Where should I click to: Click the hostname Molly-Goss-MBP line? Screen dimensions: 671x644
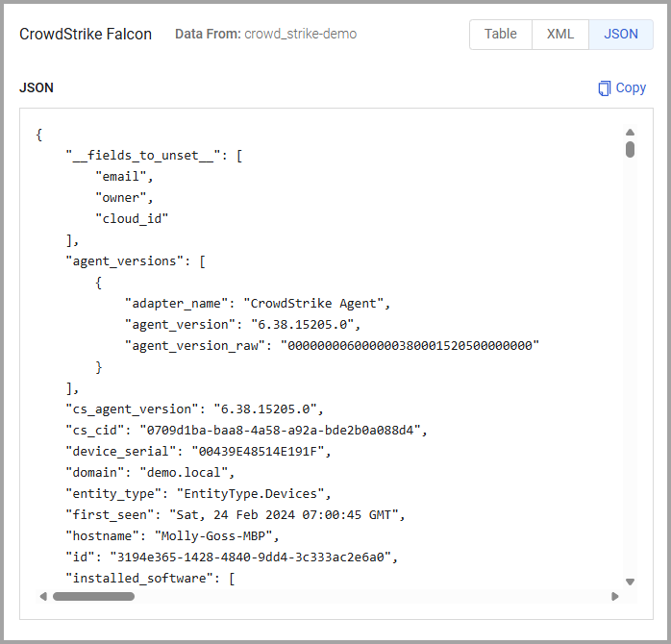click(172, 535)
